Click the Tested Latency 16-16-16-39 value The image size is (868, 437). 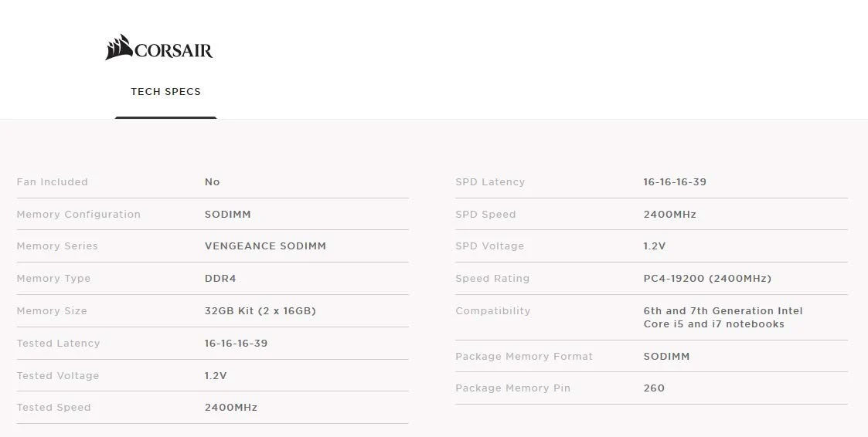pos(236,344)
